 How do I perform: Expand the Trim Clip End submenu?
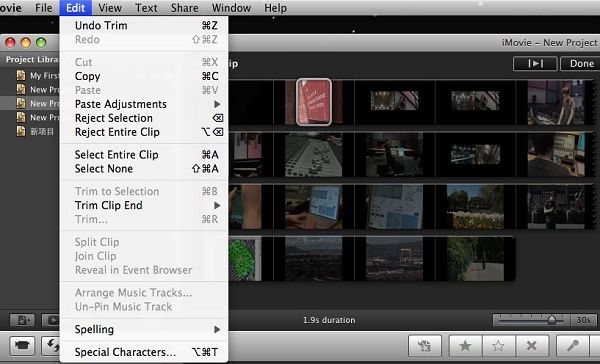tap(144, 206)
